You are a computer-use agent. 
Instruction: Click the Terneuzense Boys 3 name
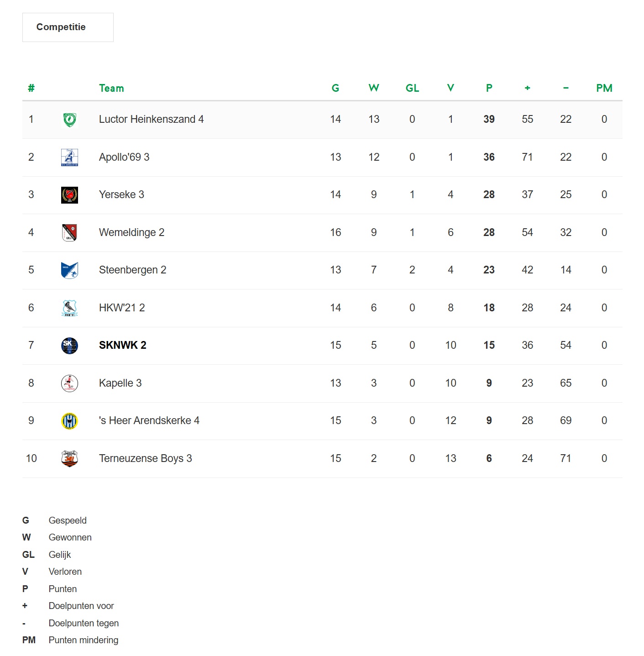[145, 458]
